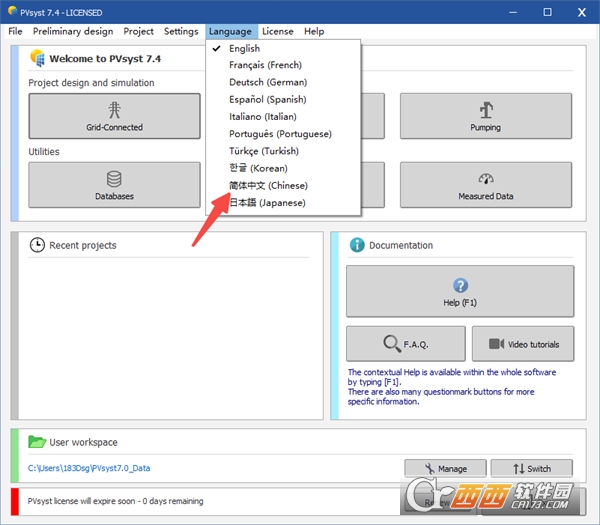Screen dimensions: 600x525
Task: Open the Grid-Connected project design
Action: 114,116
